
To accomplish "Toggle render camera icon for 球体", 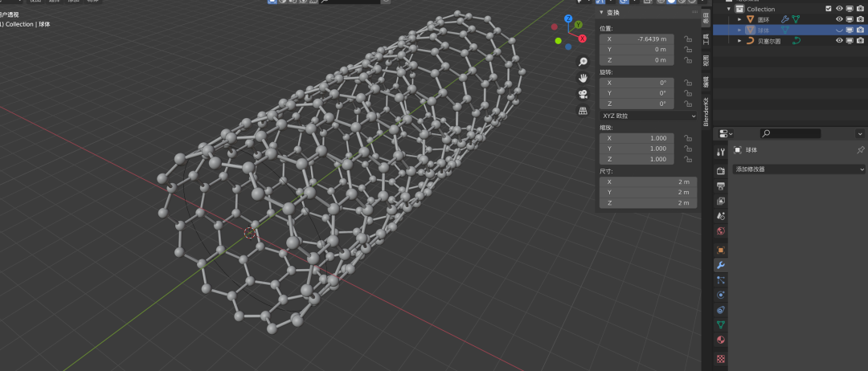I will pos(860,30).
